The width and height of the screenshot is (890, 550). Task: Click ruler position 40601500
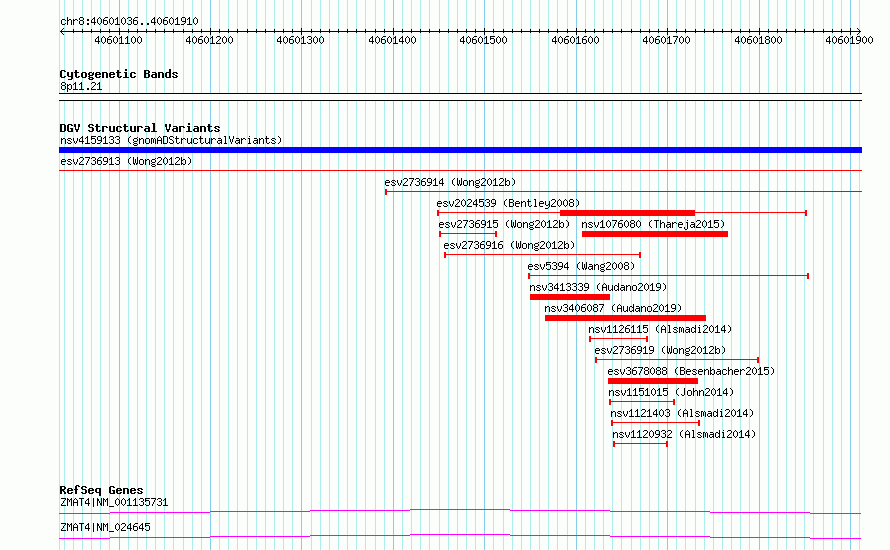tap(484, 40)
